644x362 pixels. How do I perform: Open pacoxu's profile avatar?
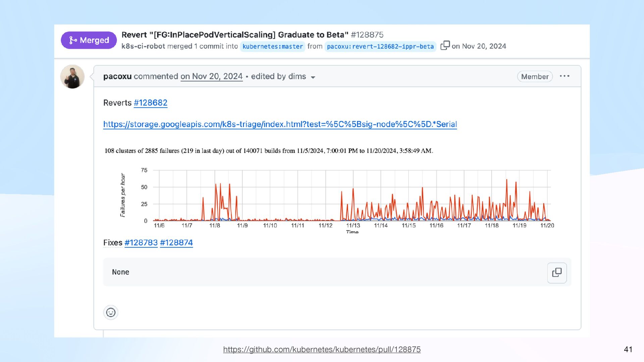click(x=72, y=76)
